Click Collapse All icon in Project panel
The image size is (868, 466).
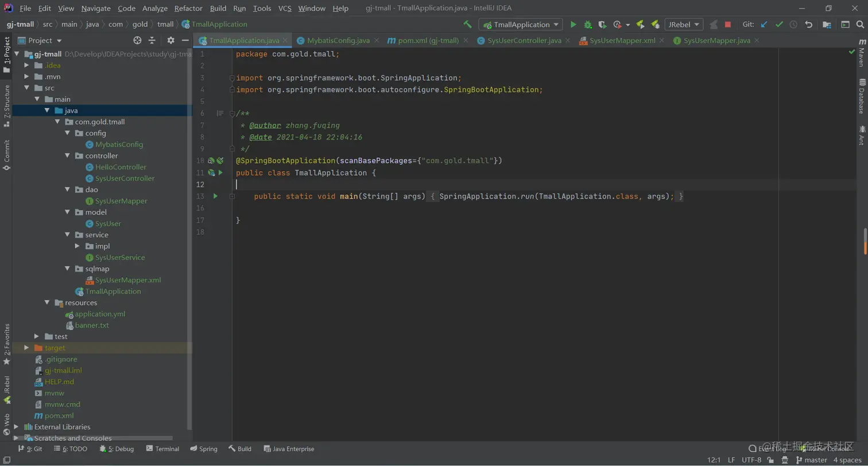[152, 40]
